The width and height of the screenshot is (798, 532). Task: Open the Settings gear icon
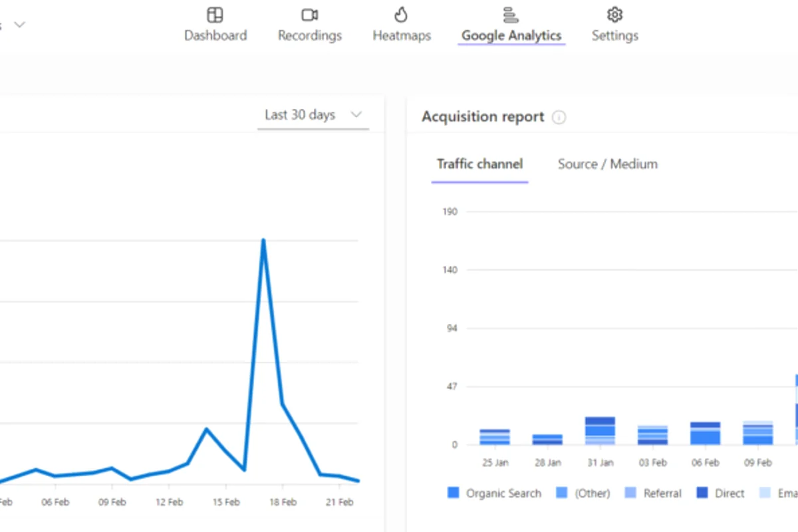click(x=615, y=15)
